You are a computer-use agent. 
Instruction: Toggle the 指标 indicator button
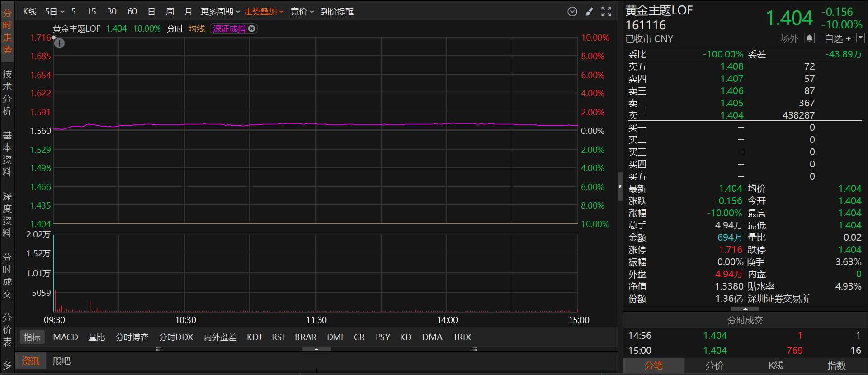pos(32,337)
